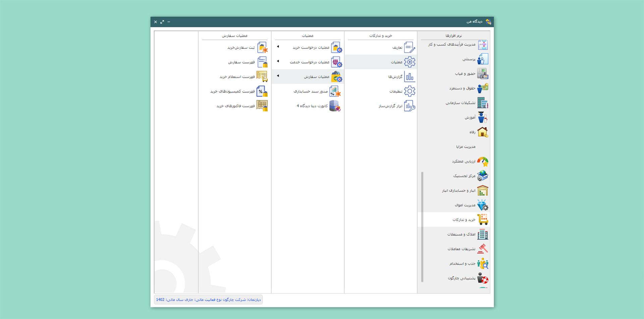Click the ابزار گزارش‌ساز icon
The width and height of the screenshot is (644, 319).
coord(409,106)
